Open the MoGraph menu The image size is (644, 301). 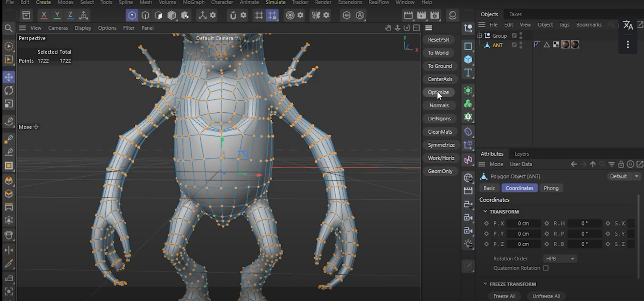click(194, 3)
